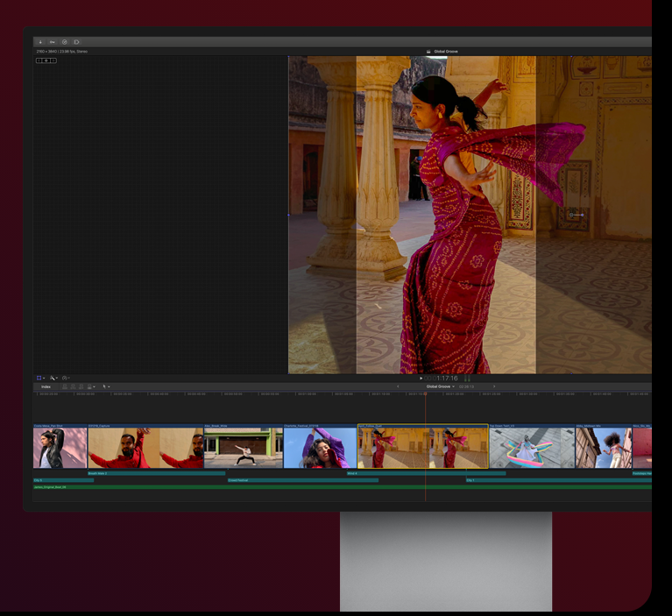672x616 pixels.
Task: Go forward in timeline history arrow
Action: 493,386
